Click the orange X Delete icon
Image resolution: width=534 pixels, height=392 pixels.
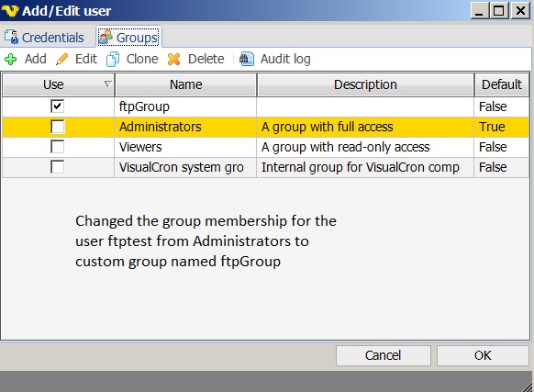173,60
